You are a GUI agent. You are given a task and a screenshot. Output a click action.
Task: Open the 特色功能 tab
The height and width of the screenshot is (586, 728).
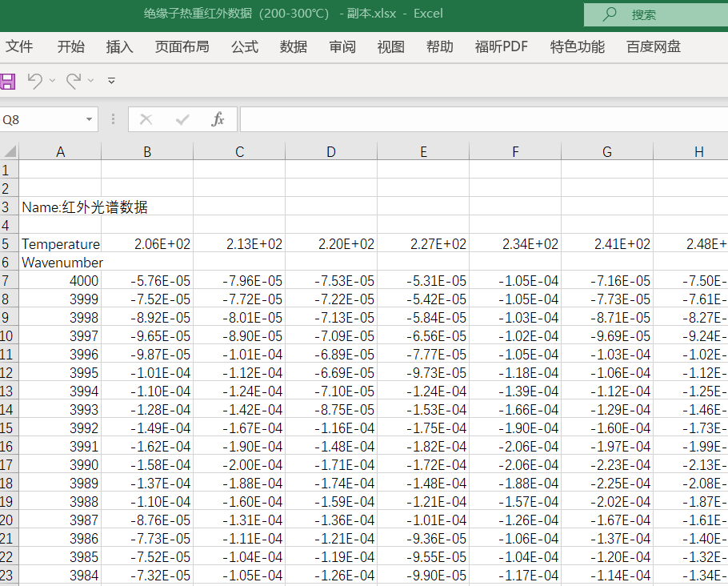[577, 46]
